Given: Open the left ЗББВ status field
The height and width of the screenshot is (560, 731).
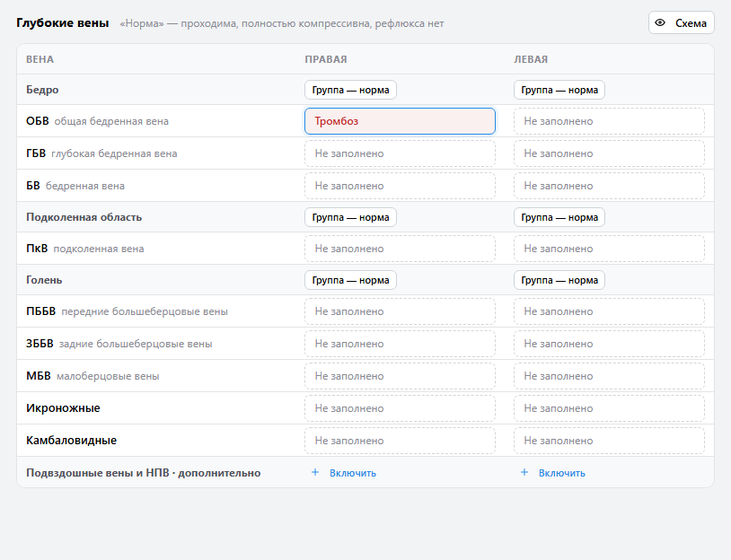Looking at the screenshot, I should 610,344.
